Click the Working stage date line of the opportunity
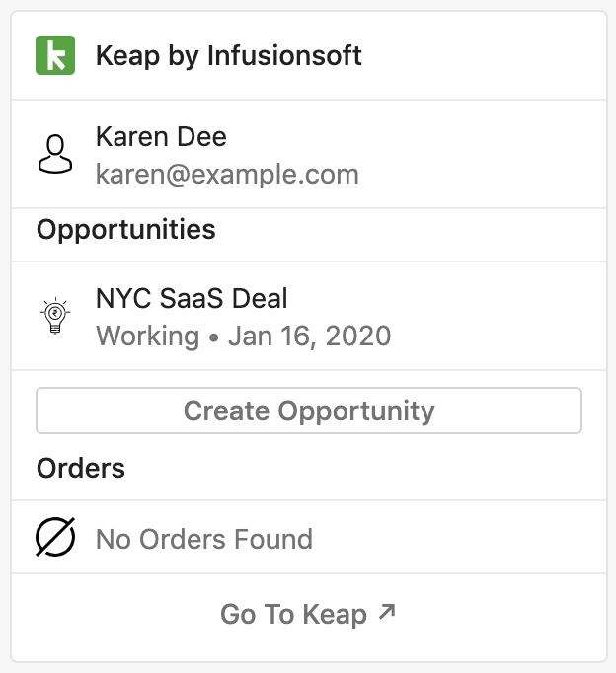Image resolution: width=616 pixels, height=673 pixels. coord(244,336)
